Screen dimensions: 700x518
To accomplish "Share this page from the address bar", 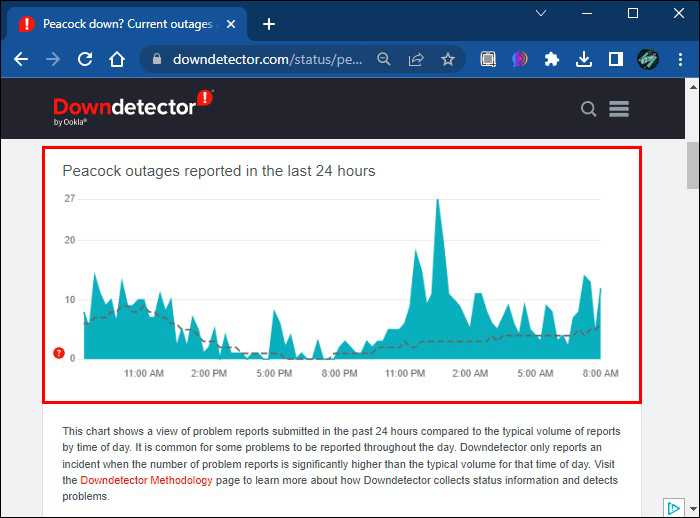I will tap(416, 59).
